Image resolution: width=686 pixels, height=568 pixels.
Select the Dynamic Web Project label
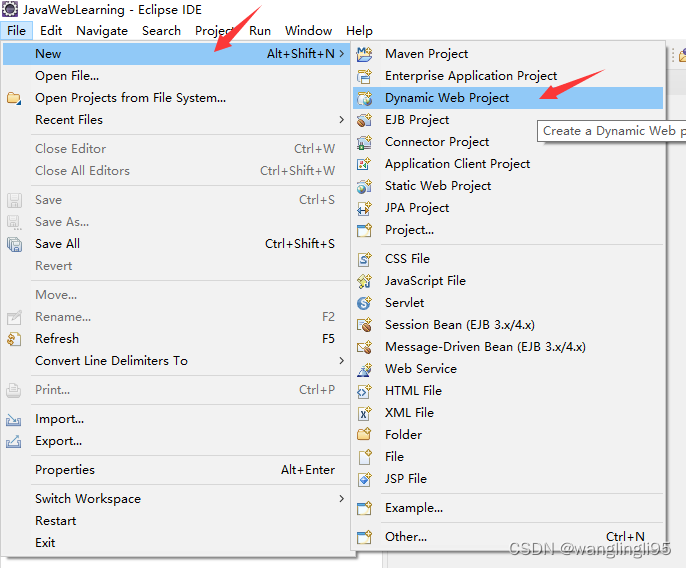[x=447, y=98]
